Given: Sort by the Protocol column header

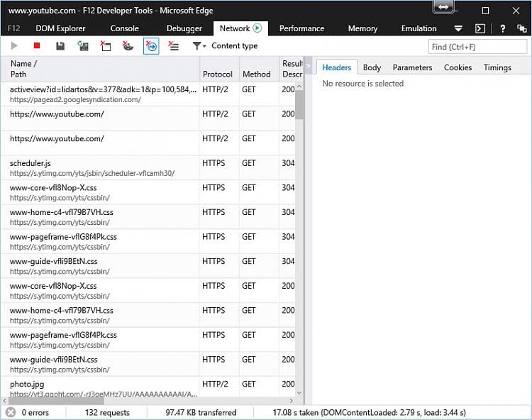Looking at the screenshot, I should [219, 69].
